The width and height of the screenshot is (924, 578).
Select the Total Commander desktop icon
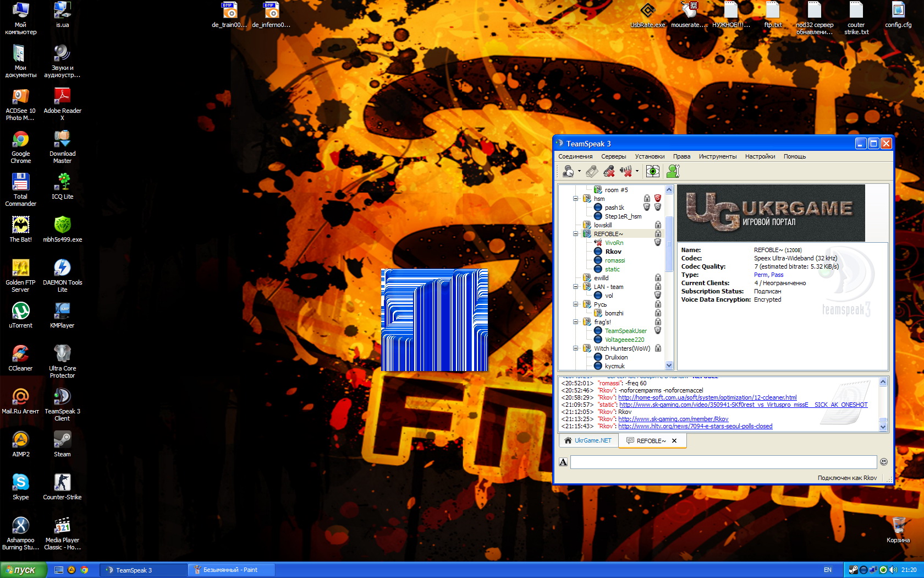pyautogui.click(x=21, y=190)
